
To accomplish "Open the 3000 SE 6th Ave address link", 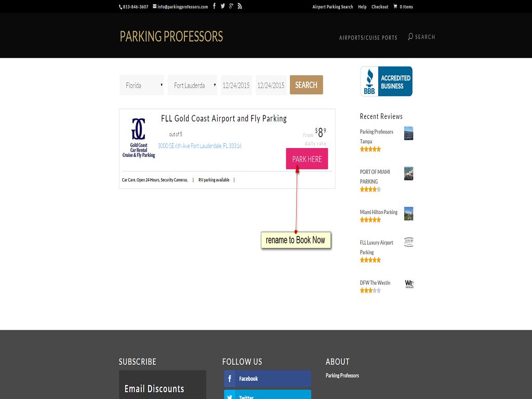I will (x=200, y=146).
